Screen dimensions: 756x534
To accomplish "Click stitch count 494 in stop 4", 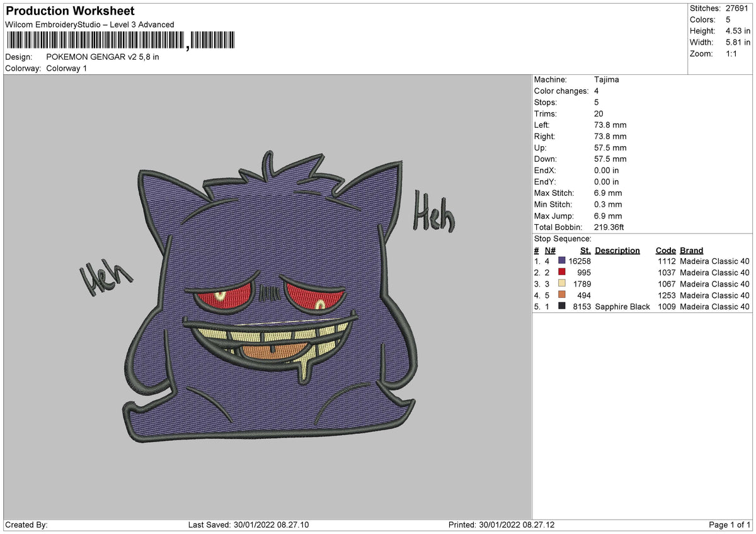I will tap(583, 295).
